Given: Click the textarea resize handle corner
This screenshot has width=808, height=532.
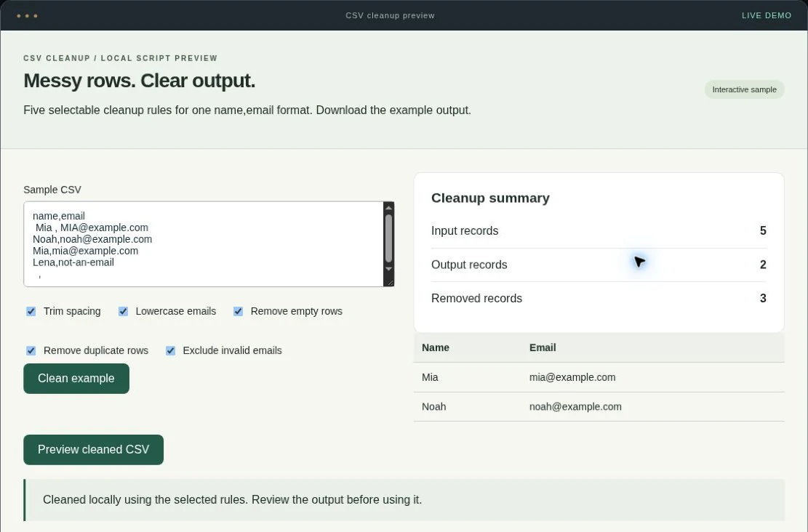Looking at the screenshot, I should (x=390, y=282).
